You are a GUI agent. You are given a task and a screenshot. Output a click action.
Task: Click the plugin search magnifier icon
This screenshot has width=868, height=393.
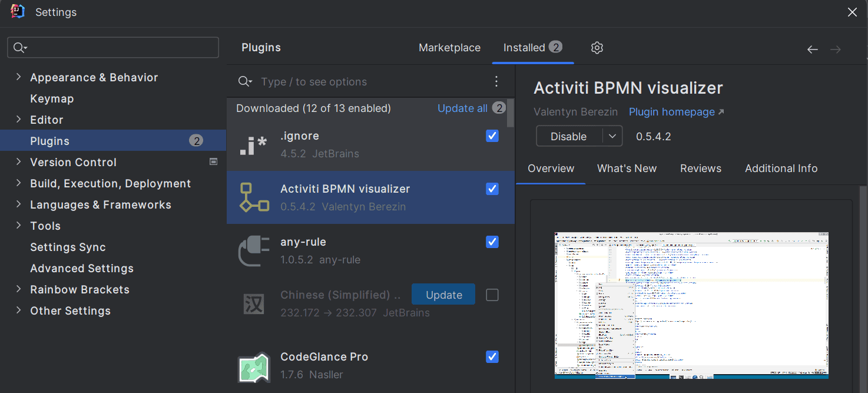244,82
